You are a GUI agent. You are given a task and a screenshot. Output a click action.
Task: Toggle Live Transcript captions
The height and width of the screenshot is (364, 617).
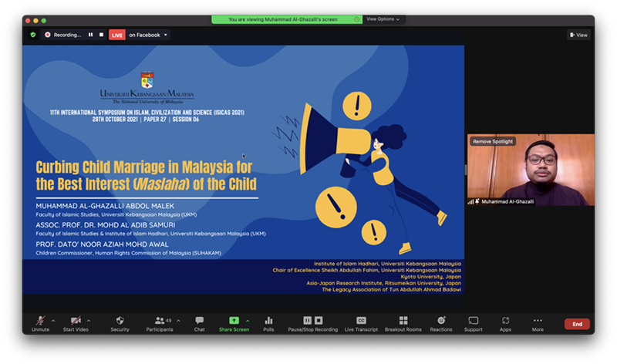point(361,322)
